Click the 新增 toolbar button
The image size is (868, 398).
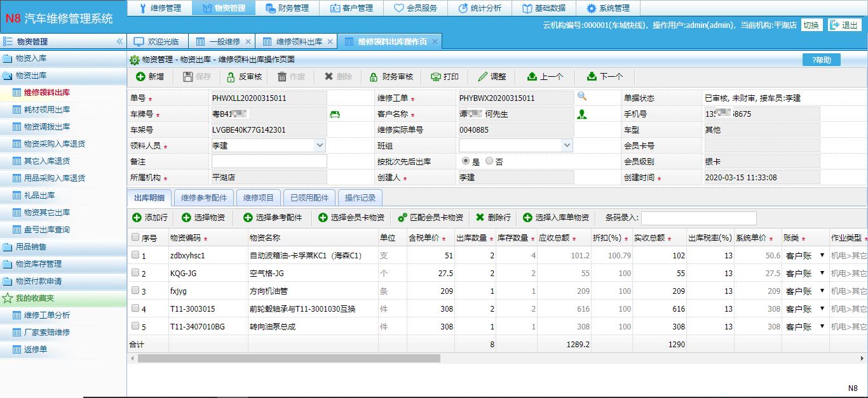click(150, 76)
